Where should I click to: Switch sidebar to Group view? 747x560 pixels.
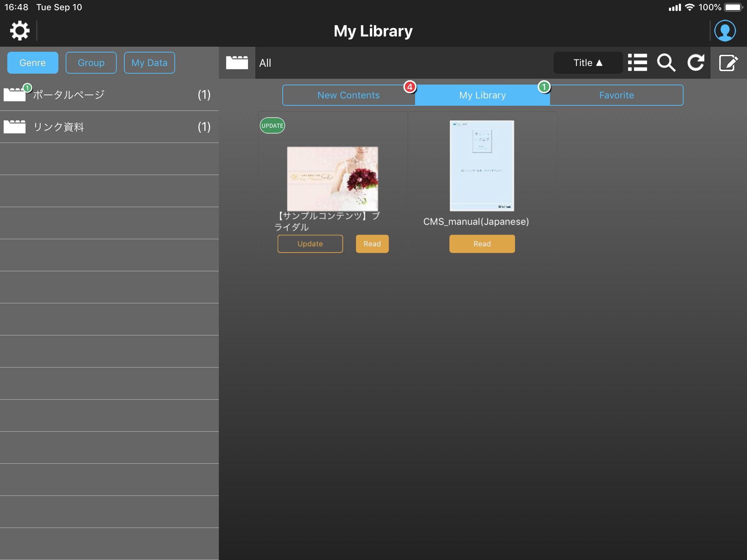(91, 63)
